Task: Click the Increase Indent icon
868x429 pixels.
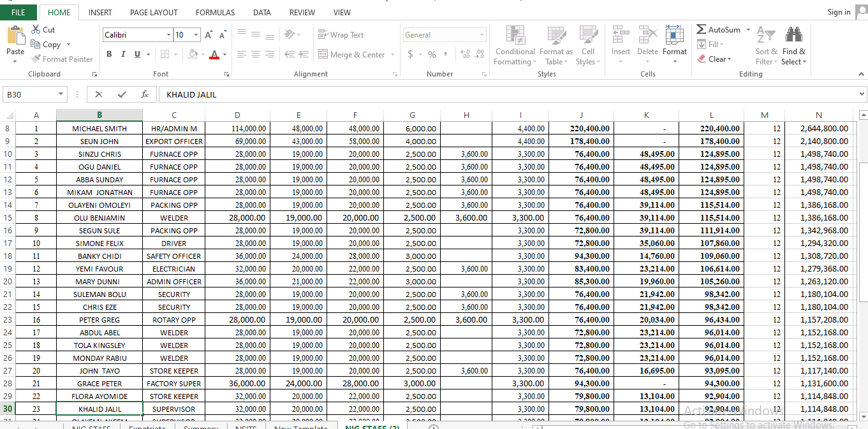Action: (304, 55)
